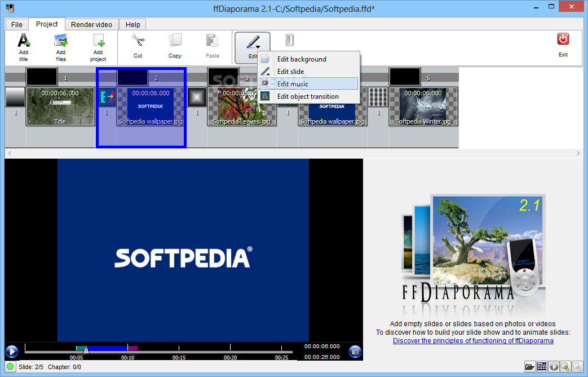Click the timeline scrollbar left arrow
588x377 pixels.
coord(10,153)
